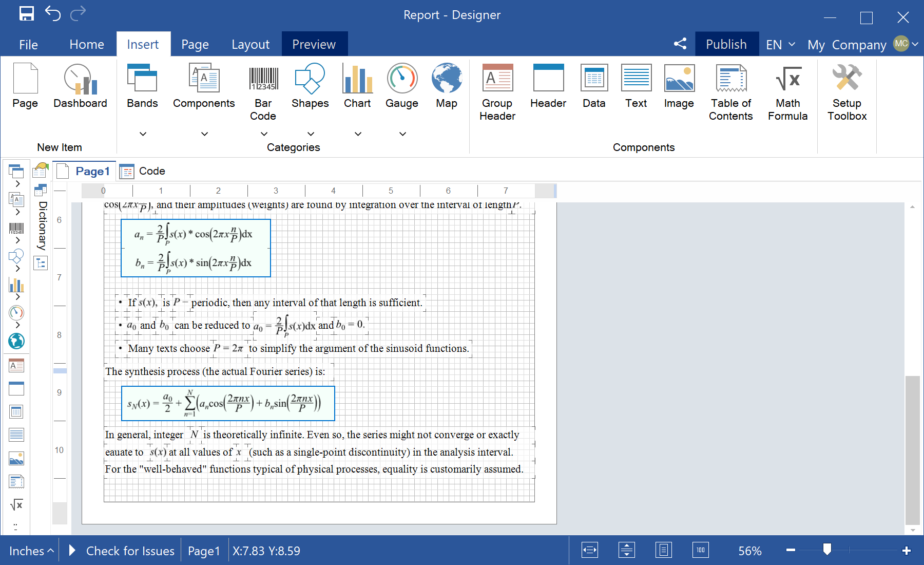Select Group Header icon in left toolbox
The image size is (924, 565).
point(16,366)
